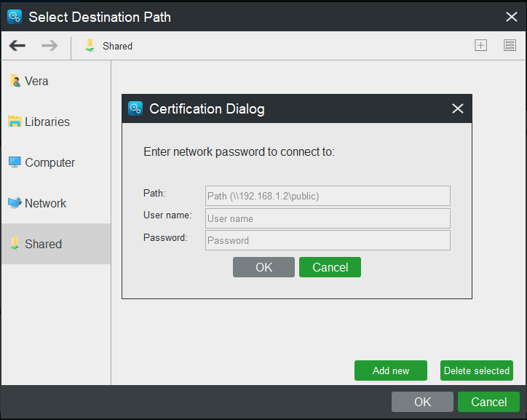Image resolution: width=527 pixels, height=420 pixels.
Task: Click the Computer monitor icon
Action: pos(15,162)
